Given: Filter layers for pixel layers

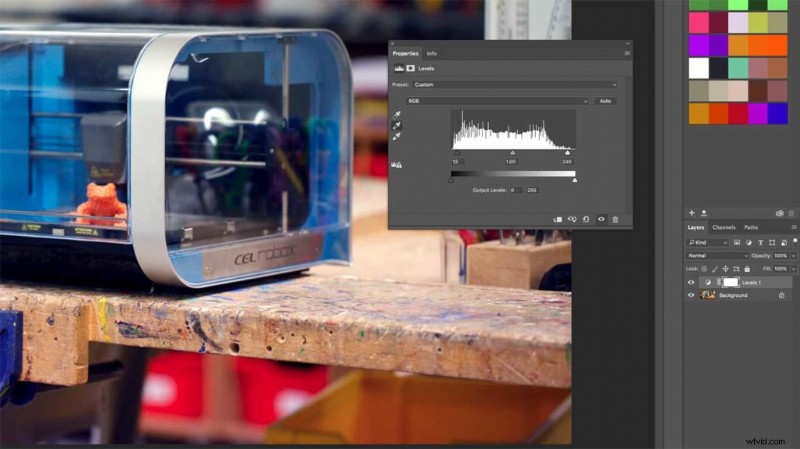Looking at the screenshot, I should tap(737, 242).
